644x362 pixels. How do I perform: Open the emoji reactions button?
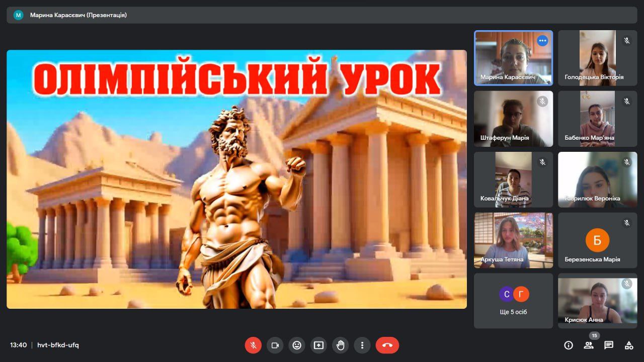(297, 345)
